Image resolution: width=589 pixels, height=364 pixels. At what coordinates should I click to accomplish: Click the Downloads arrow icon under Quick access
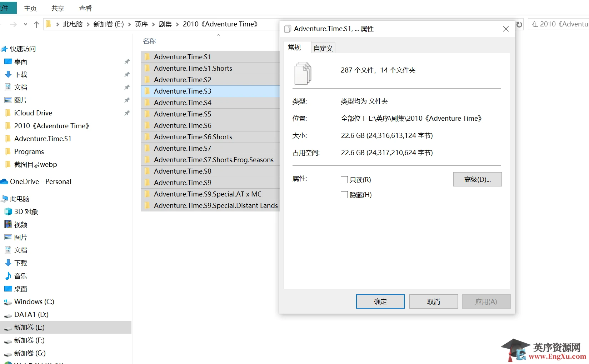(x=8, y=74)
